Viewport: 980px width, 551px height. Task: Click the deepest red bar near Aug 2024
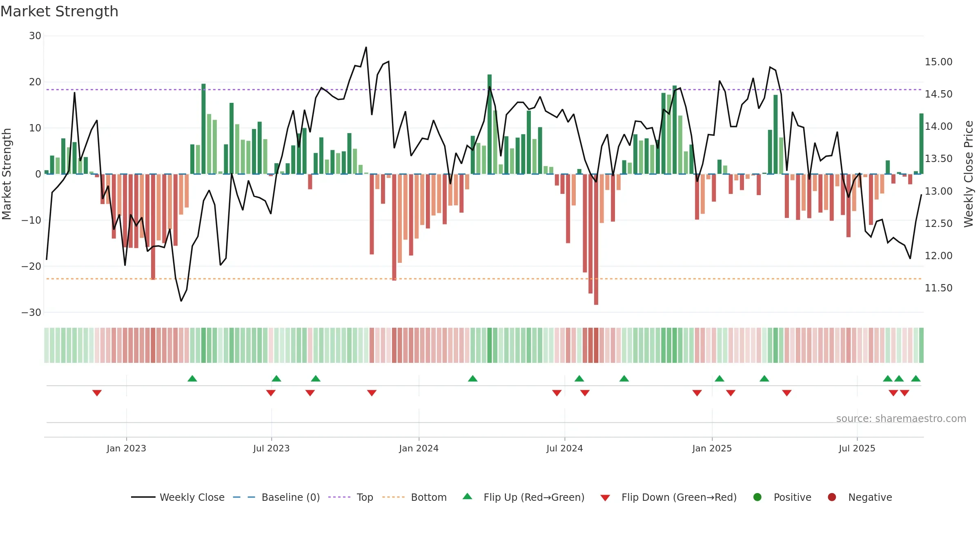(596, 239)
